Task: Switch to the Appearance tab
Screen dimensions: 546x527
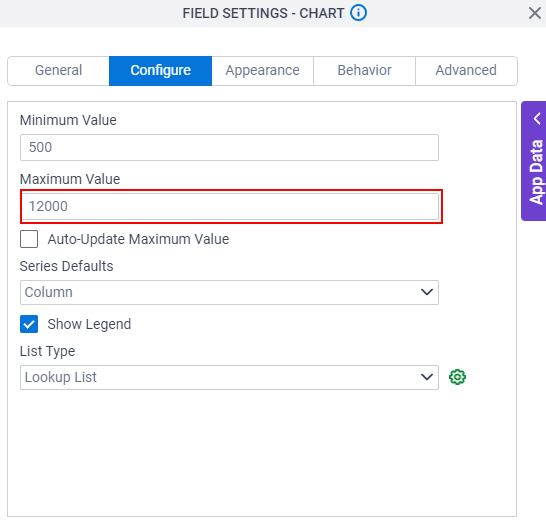Action: [263, 71]
